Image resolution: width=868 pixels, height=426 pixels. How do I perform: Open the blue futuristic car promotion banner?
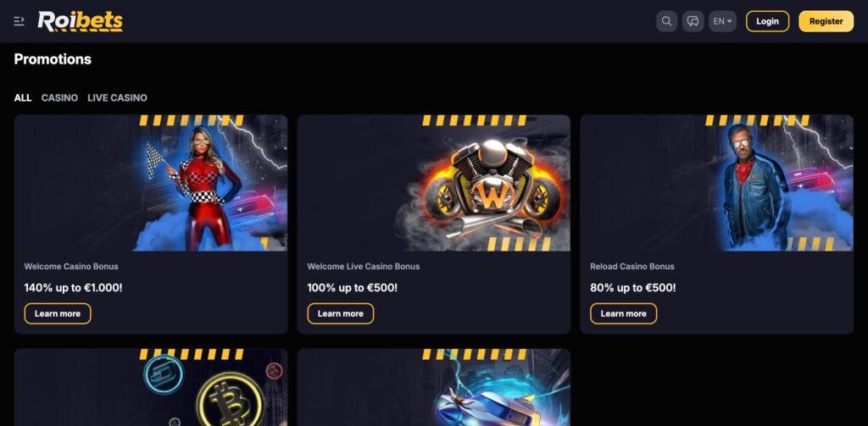tap(433, 387)
